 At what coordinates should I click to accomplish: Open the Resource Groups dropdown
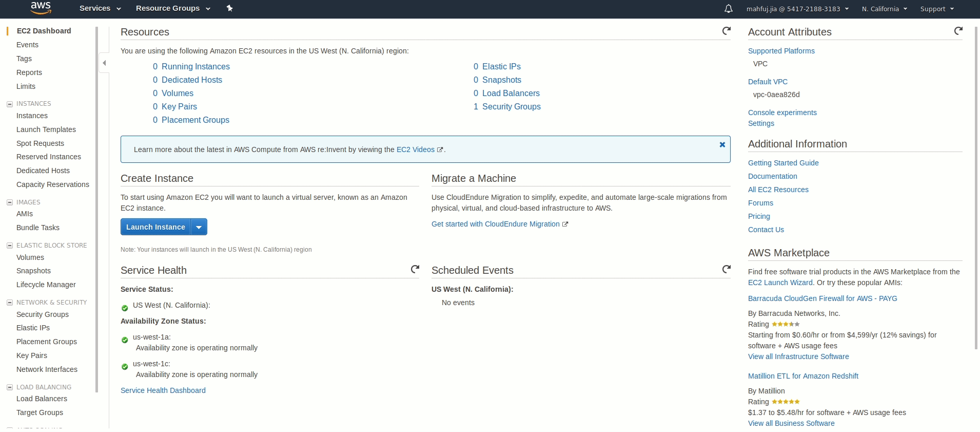click(x=173, y=8)
